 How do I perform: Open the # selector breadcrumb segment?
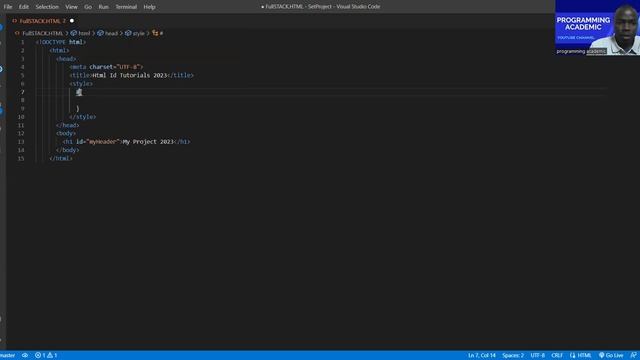158,33
